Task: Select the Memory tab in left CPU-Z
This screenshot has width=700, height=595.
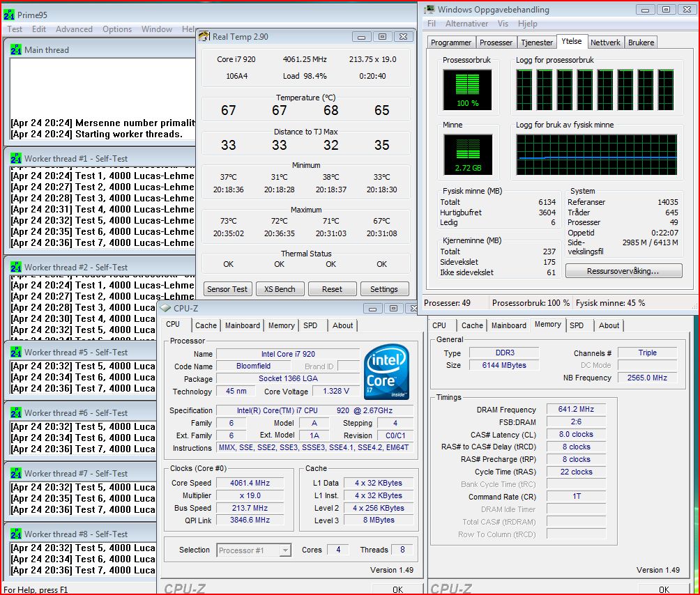Action: tap(281, 325)
